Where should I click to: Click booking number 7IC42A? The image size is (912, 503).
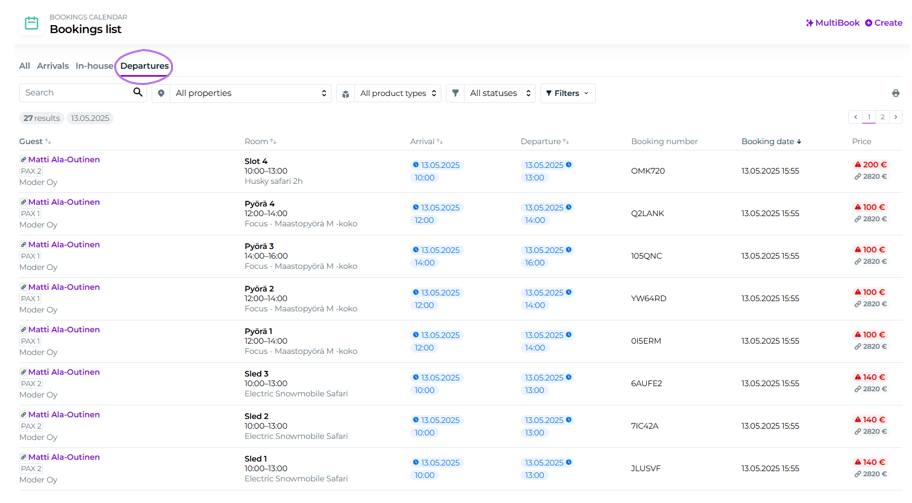644,426
